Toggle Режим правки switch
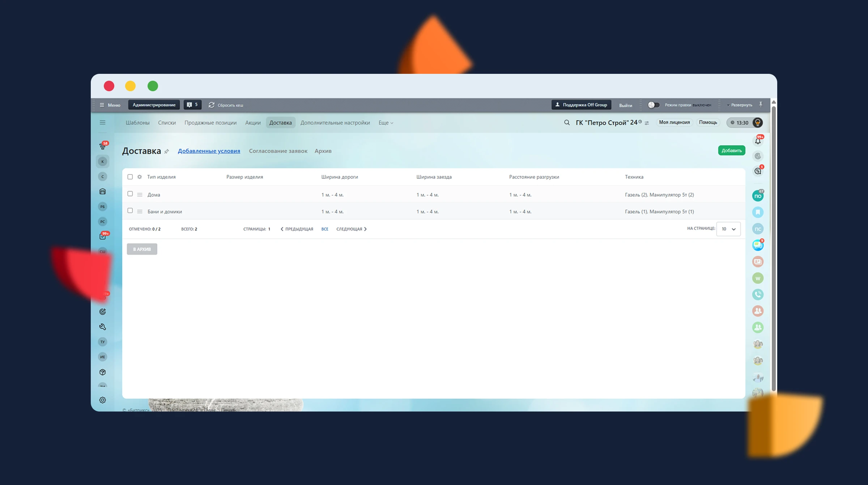The height and width of the screenshot is (485, 868). pyautogui.click(x=653, y=105)
